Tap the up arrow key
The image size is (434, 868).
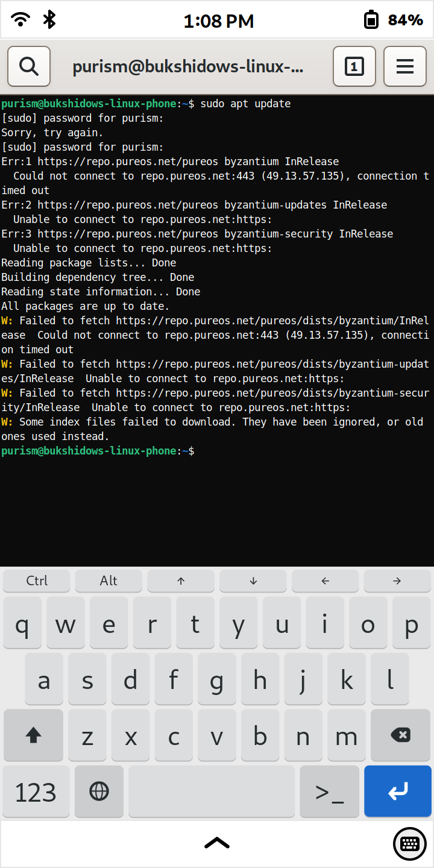coord(181,581)
